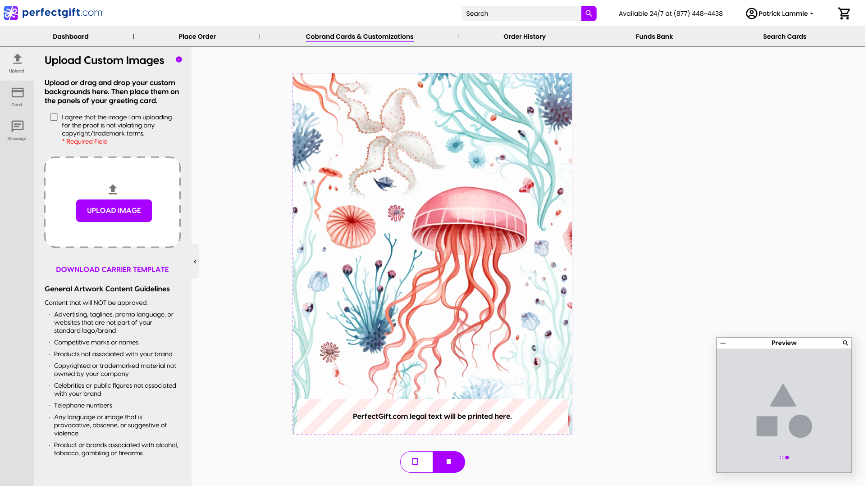Open the shopping cart
This screenshot has height=489, width=868.
coord(844,14)
